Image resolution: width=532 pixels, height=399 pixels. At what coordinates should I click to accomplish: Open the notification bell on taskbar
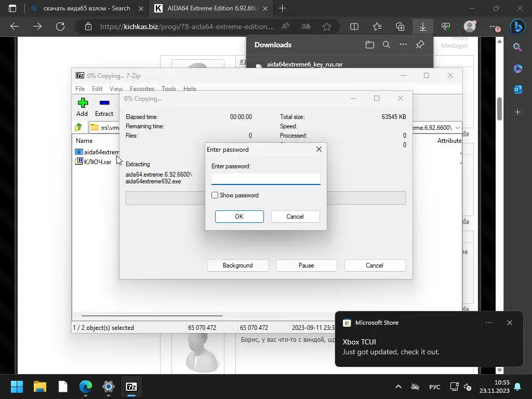pos(518,387)
